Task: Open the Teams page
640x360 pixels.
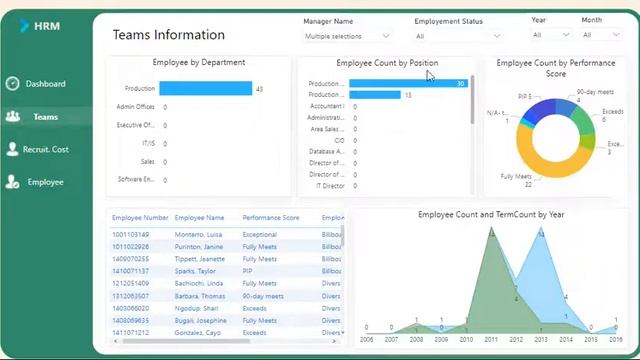Action: point(46,117)
